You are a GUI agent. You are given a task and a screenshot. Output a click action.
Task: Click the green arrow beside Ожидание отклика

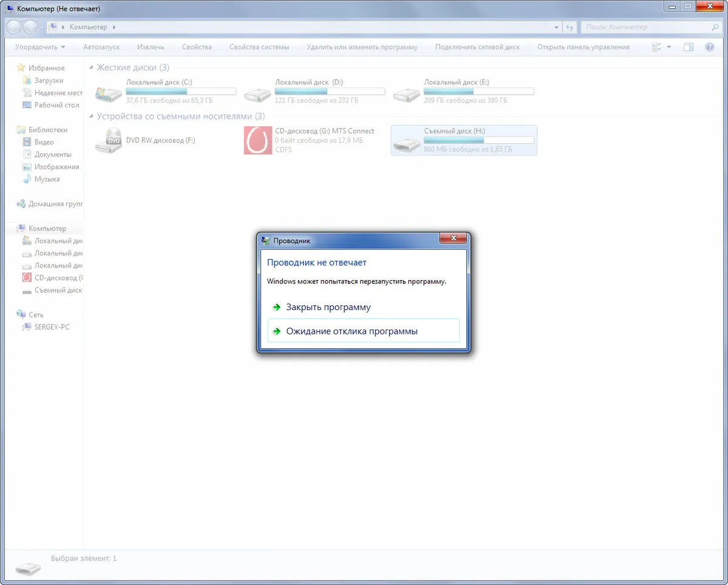(277, 331)
